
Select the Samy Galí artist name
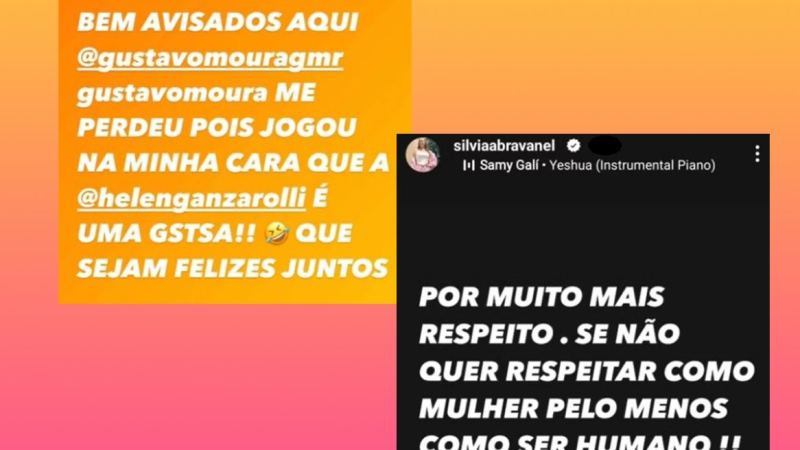tap(509, 165)
